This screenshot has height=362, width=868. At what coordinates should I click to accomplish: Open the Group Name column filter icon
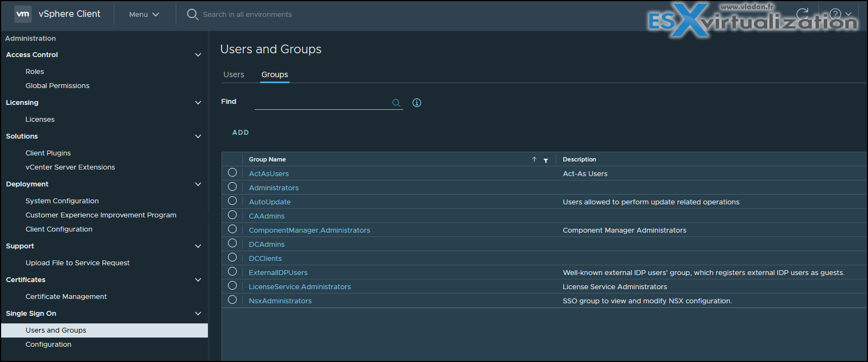[x=546, y=160]
